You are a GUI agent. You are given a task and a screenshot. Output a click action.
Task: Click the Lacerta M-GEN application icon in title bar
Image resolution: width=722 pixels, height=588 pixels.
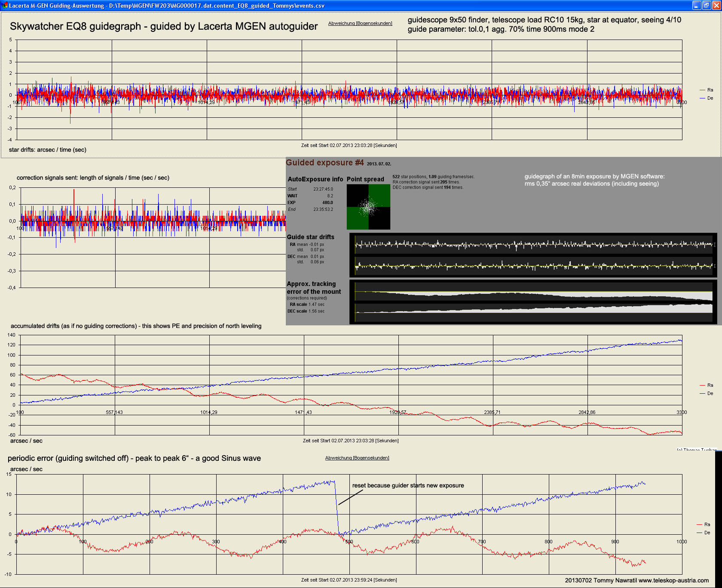(x=4, y=6)
